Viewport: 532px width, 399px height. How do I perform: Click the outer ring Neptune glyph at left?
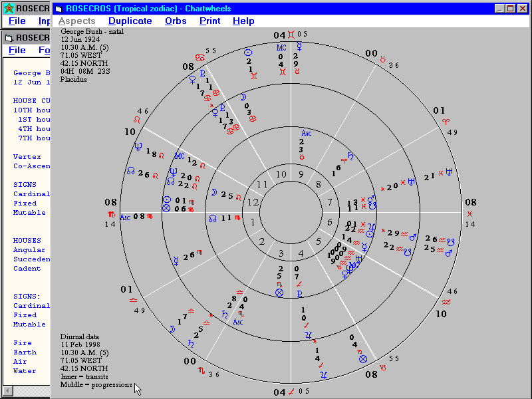coord(138,147)
